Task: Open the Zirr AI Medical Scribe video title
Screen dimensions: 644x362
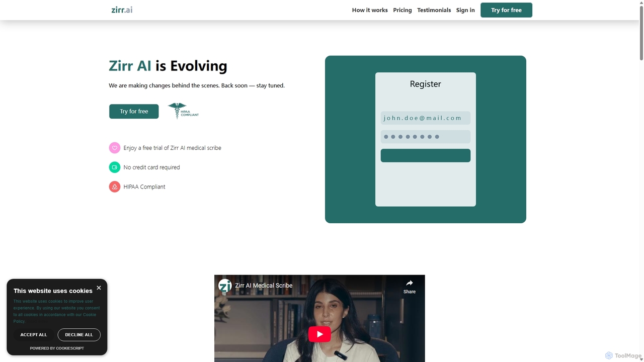Action: click(x=264, y=286)
